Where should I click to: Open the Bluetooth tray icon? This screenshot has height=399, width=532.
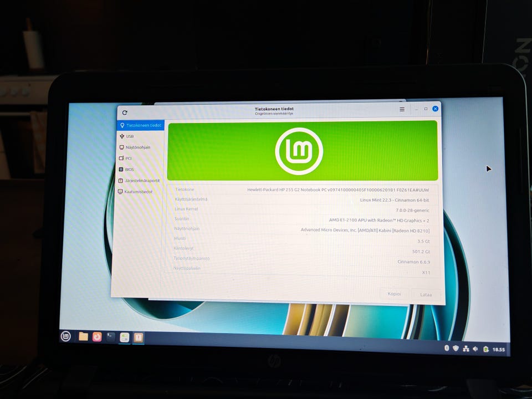(447, 348)
